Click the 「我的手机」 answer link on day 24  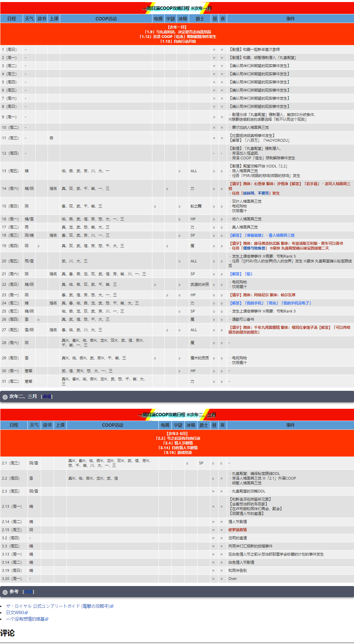point(254,303)
